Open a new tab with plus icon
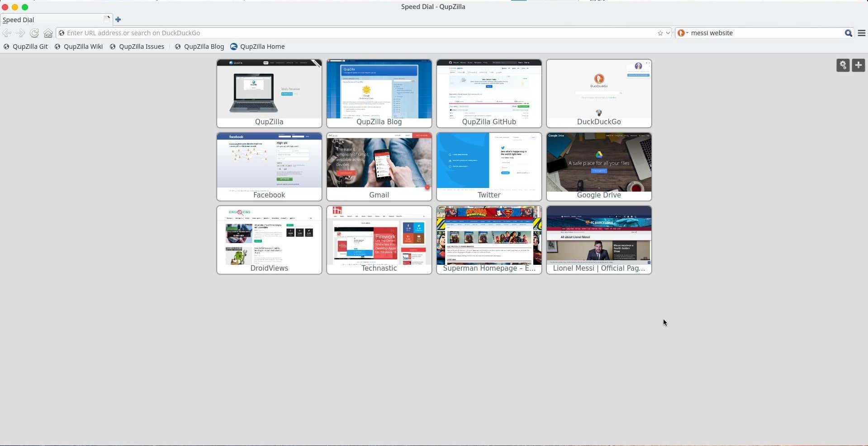This screenshot has width=868, height=446. (118, 19)
